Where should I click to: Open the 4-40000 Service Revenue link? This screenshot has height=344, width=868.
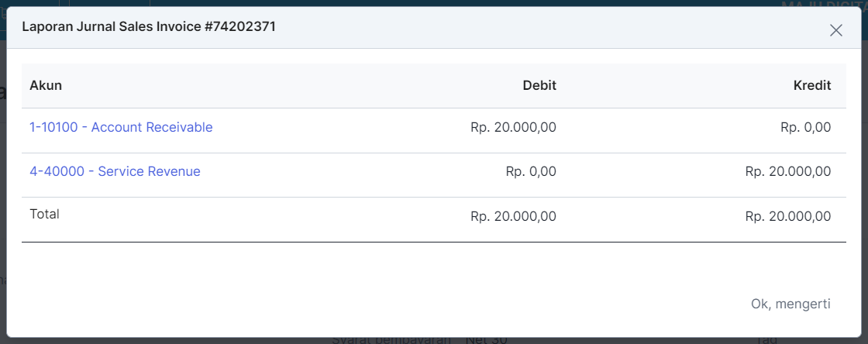click(115, 171)
